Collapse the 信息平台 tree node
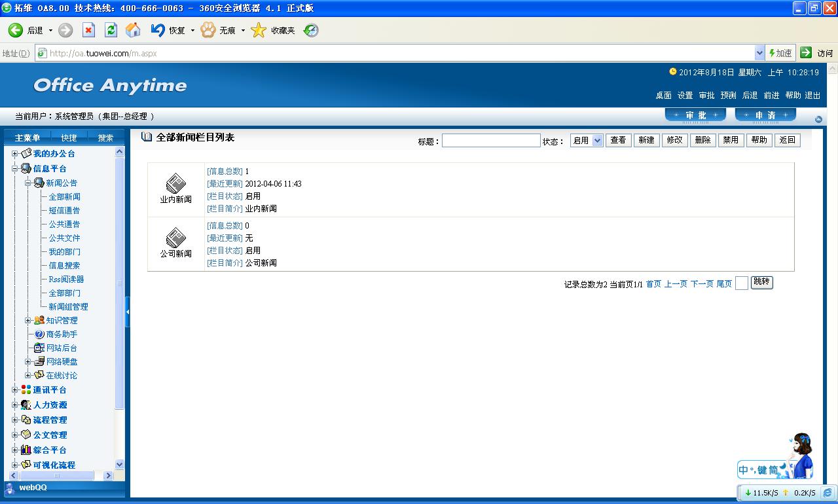 (15, 169)
